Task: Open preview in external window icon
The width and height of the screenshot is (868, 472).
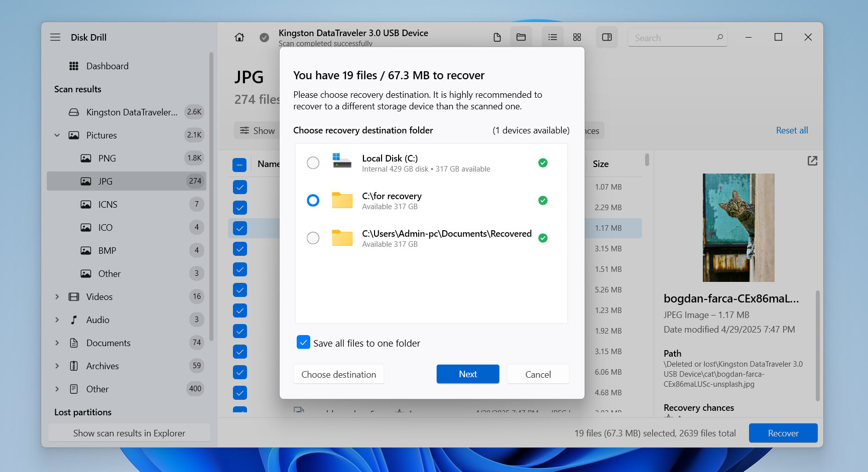Action: 812,161
